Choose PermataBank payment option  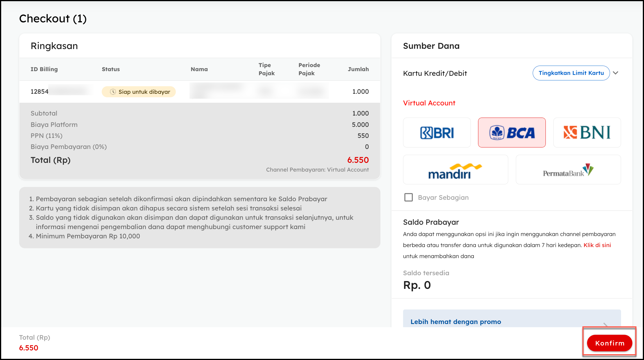(568, 170)
